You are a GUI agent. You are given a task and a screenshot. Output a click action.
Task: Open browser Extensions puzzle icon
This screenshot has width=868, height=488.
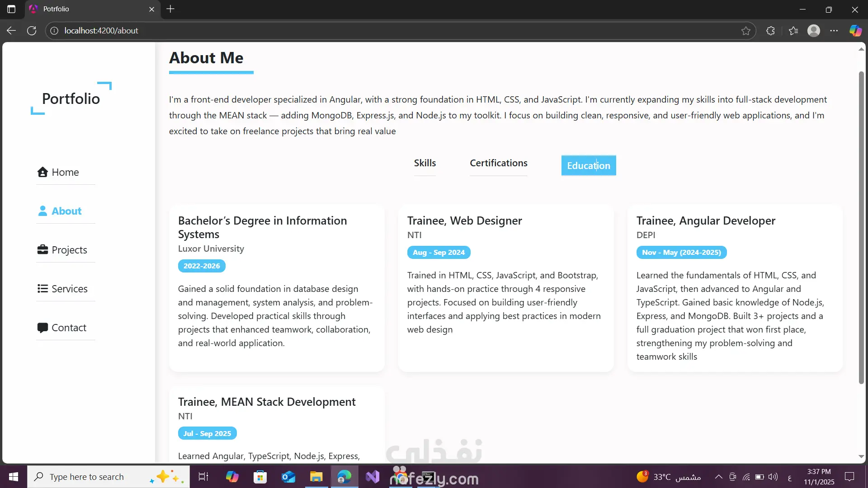(x=771, y=31)
